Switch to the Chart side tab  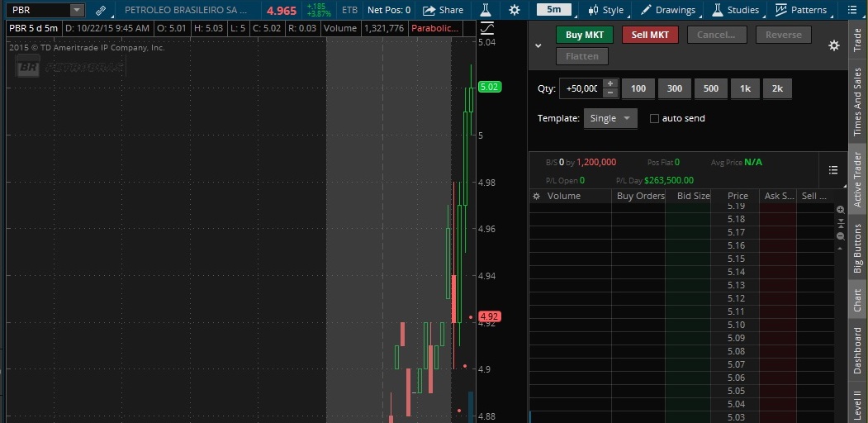[857, 300]
